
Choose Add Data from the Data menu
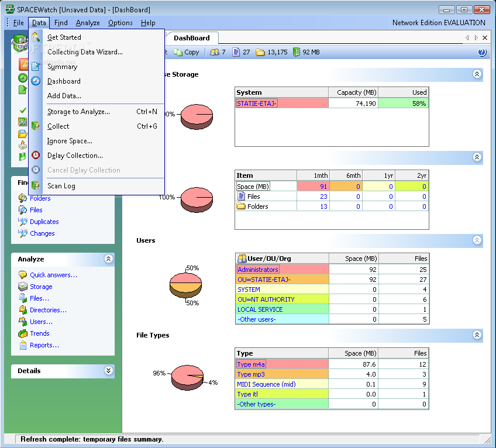click(96, 95)
